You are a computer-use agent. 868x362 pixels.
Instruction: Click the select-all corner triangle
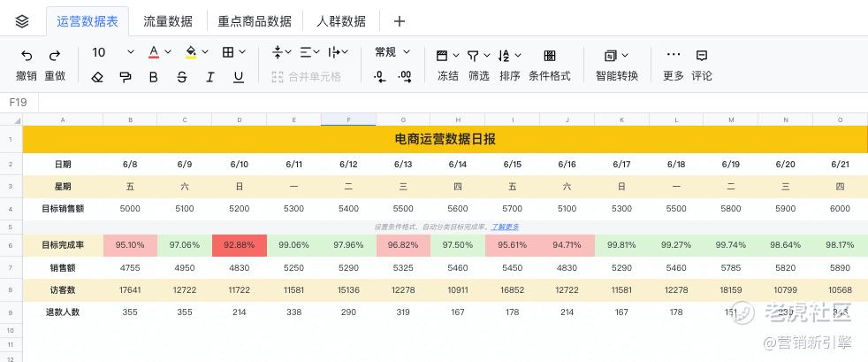17,120
